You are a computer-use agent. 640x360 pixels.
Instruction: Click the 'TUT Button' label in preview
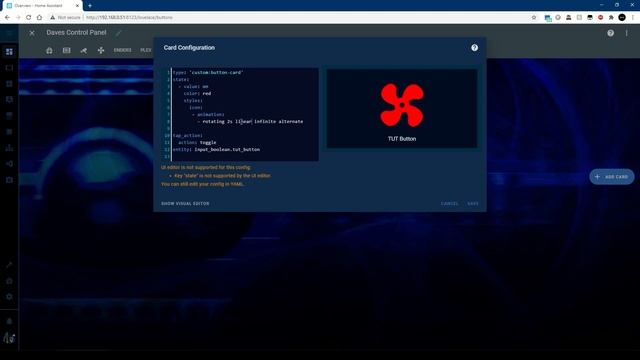(x=402, y=139)
